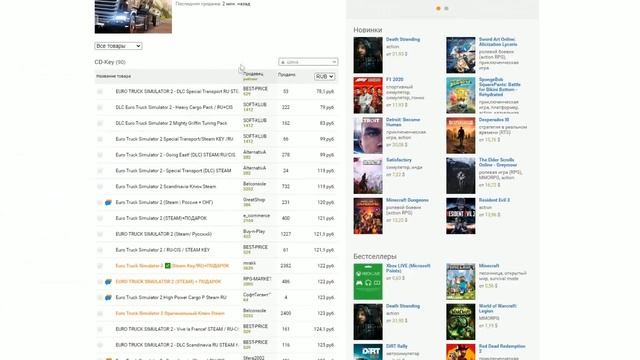
Task: Tick the checkbox for Euro Truck Simulator 2 (STEAM)+ПОДАРОК 121 руб
Action: click(100, 218)
